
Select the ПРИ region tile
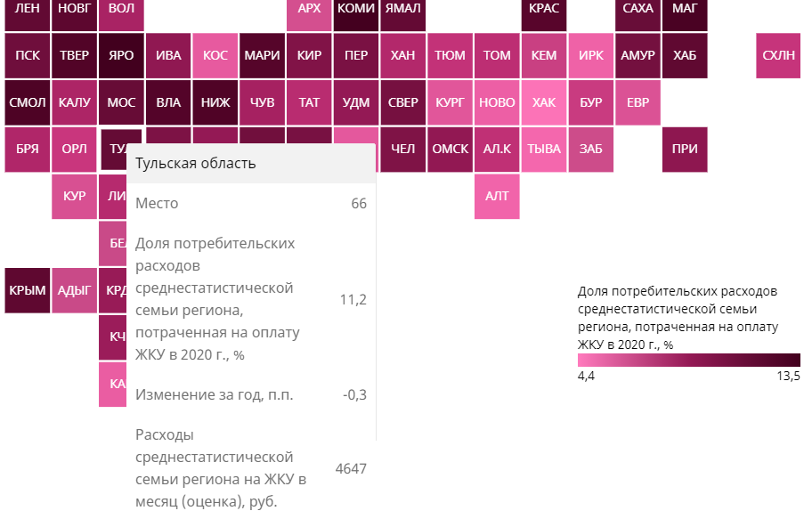pyautogui.click(x=685, y=150)
